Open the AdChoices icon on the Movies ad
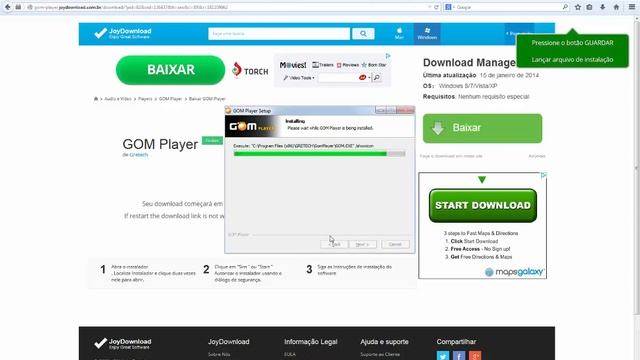Screen dimensions: 640x360 388,56
